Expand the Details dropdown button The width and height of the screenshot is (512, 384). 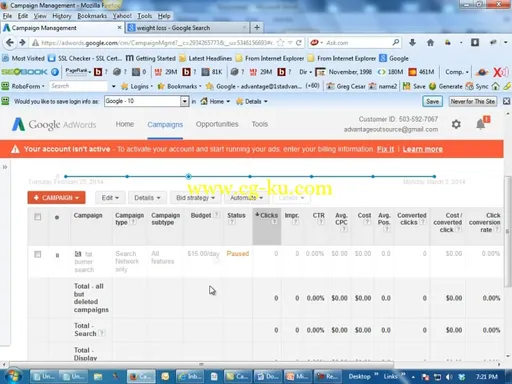(147, 198)
